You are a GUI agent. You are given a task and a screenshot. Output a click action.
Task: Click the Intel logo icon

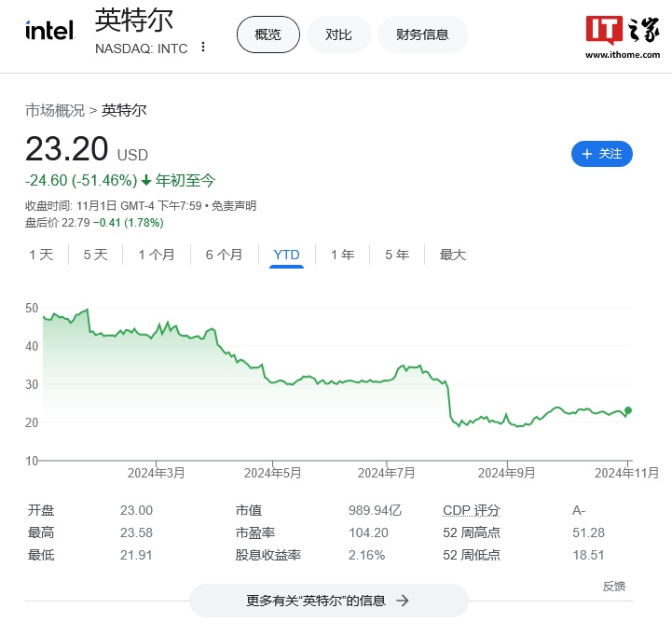tap(48, 32)
